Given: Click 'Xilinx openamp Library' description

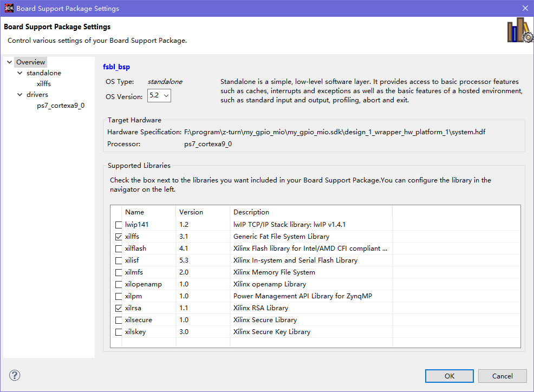Looking at the screenshot, I should coord(270,284).
